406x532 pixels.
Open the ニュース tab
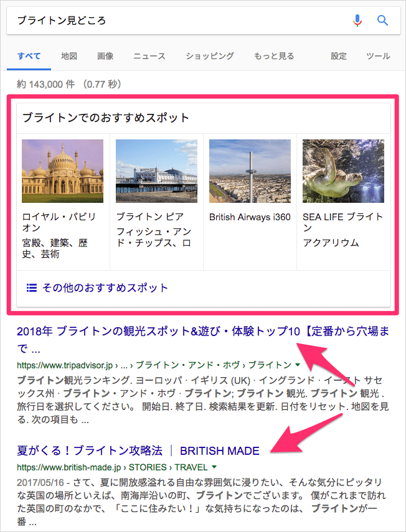(x=149, y=56)
